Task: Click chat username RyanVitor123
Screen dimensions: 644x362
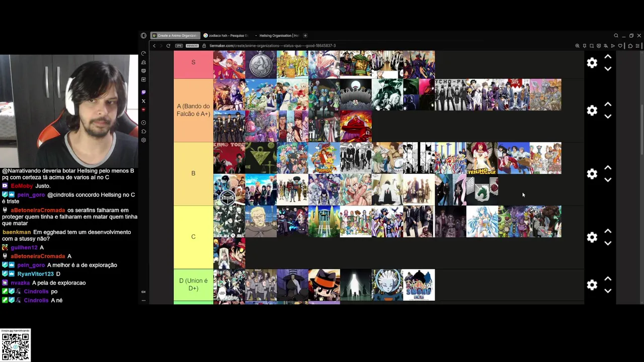Action: tap(35, 274)
